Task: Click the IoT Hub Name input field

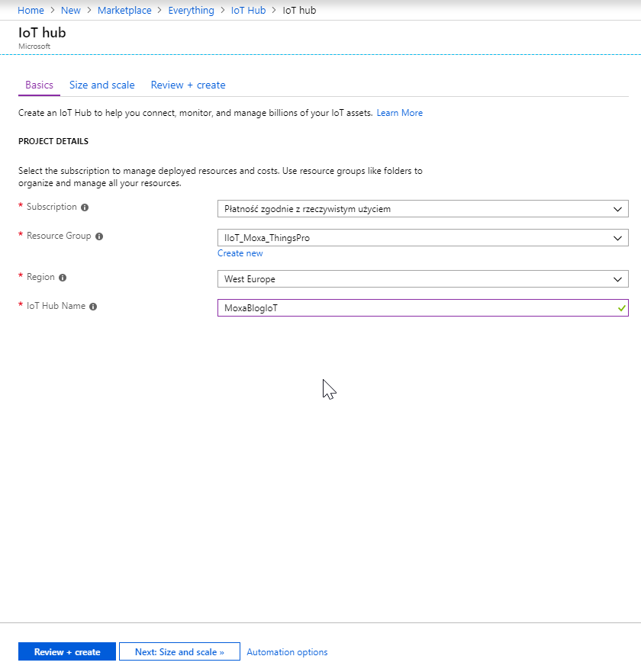Action: 416,308
